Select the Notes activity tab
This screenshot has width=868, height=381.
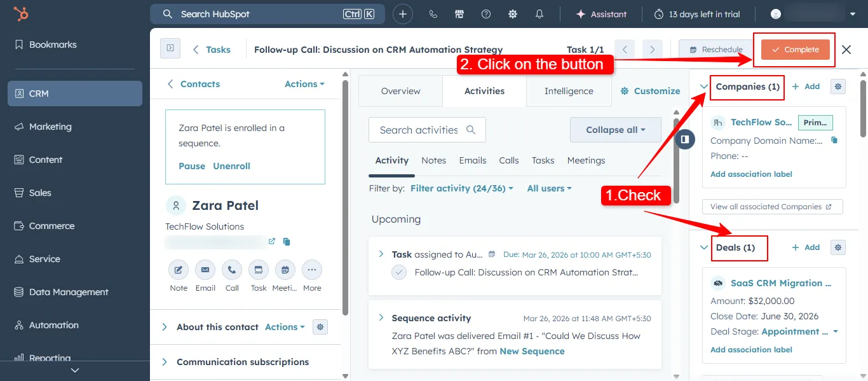click(x=434, y=160)
